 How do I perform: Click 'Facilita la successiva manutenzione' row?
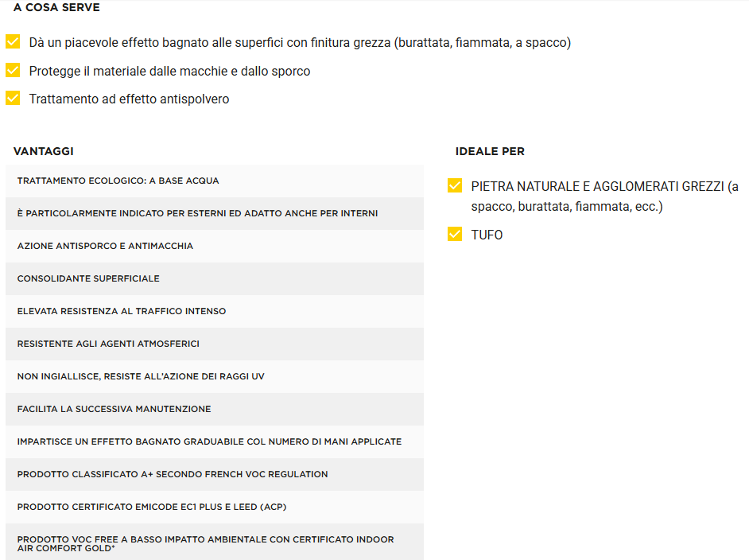tap(214, 409)
